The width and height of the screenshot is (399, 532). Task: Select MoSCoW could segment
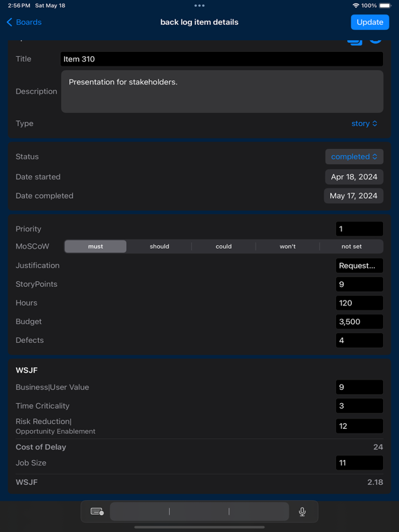pos(224,247)
